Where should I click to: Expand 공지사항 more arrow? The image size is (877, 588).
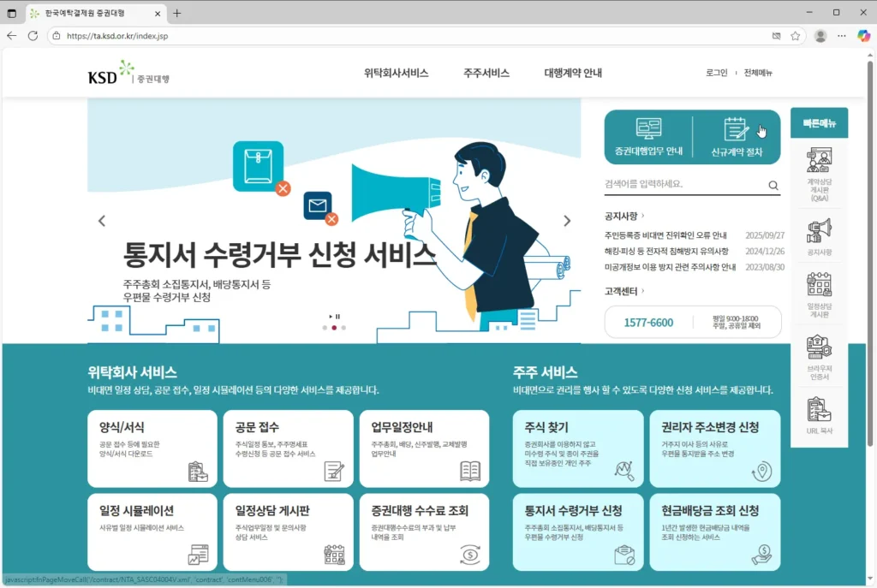tap(642, 215)
